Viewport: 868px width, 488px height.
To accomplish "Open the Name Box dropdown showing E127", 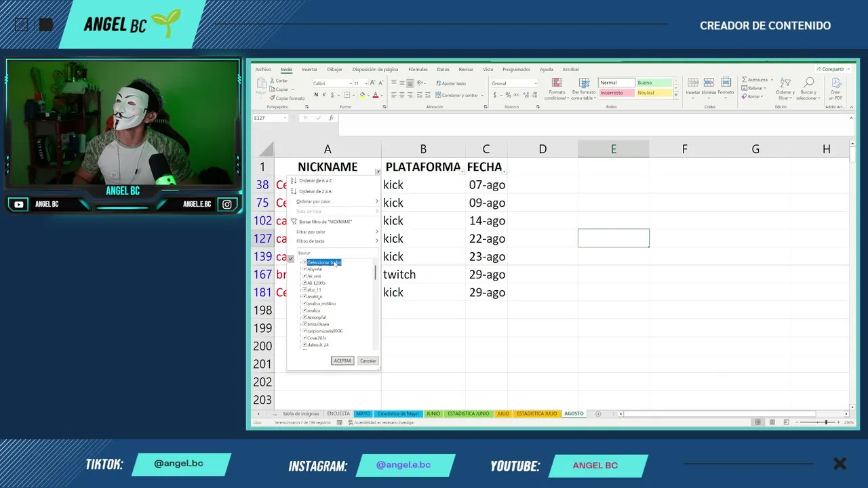I will [285, 118].
